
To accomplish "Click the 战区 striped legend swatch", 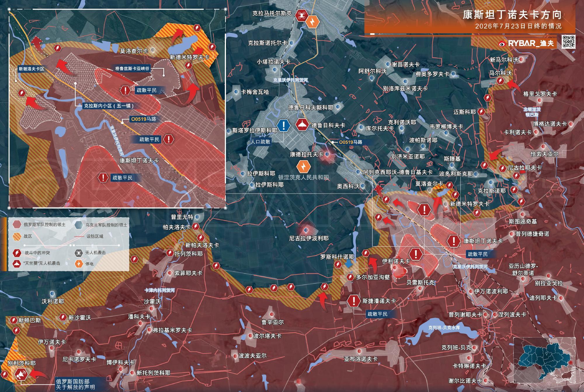I will pyautogui.click(x=18, y=236).
